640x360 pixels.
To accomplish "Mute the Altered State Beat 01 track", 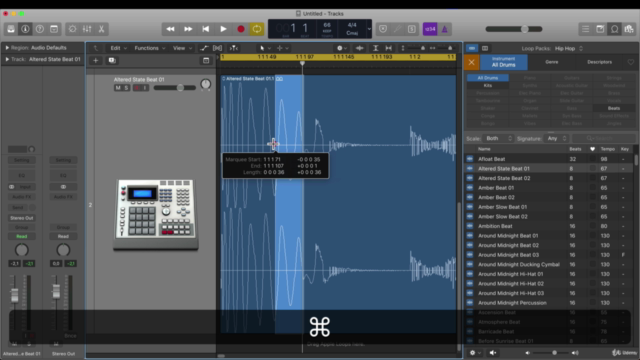I will pyautogui.click(x=118, y=88).
